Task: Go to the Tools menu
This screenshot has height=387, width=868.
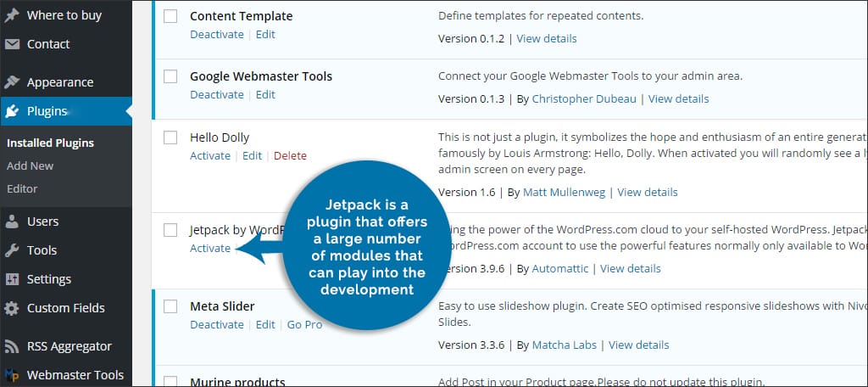Action: click(x=42, y=250)
